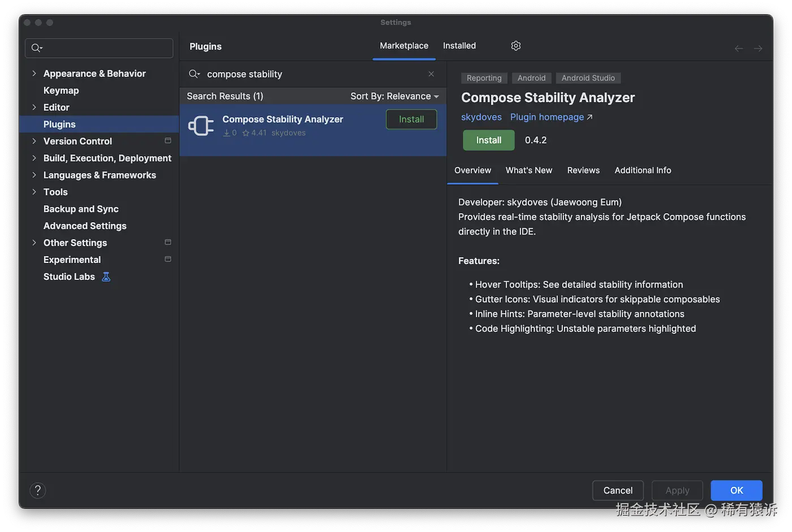Select the Advanced Settings page
Image resolution: width=792 pixels, height=532 pixels.
(85, 226)
